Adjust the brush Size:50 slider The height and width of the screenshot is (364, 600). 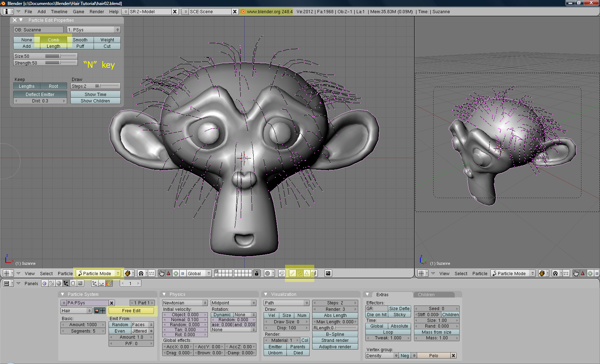pos(45,56)
